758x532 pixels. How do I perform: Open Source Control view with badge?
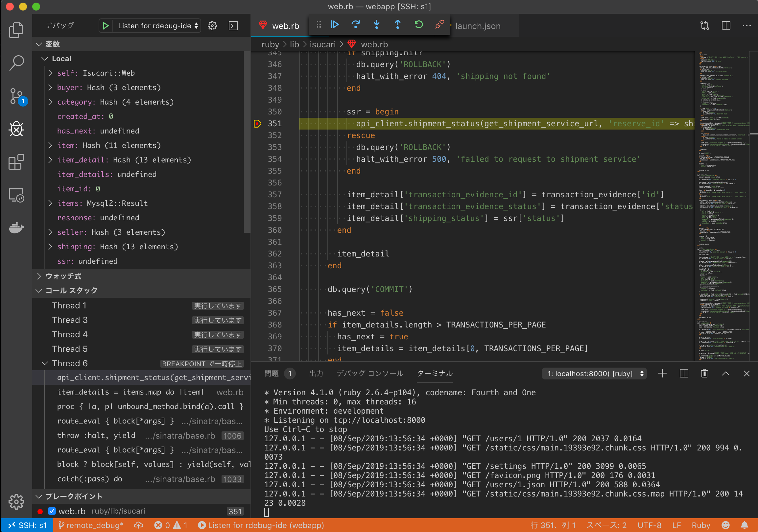[16, 96]
